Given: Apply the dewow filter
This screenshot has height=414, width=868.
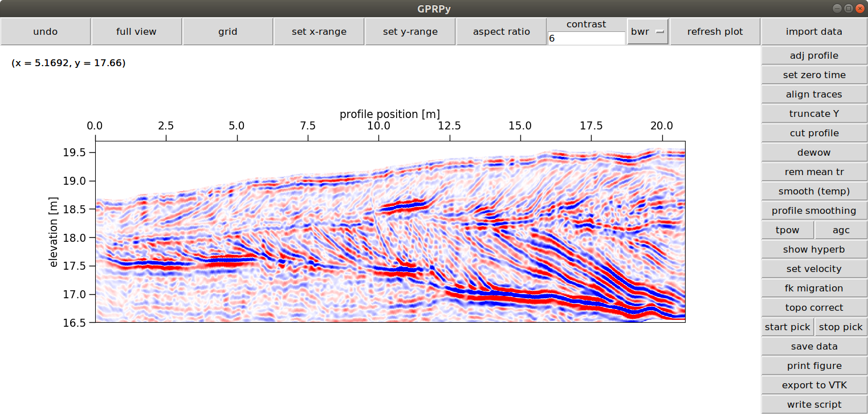Looking at the screenshot, I should coord(814,152).
